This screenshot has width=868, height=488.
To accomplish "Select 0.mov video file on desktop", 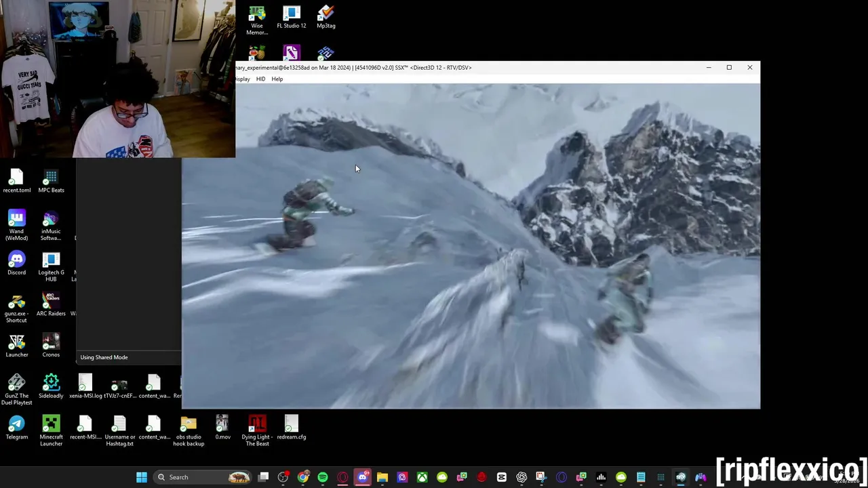I will (222, 428).
